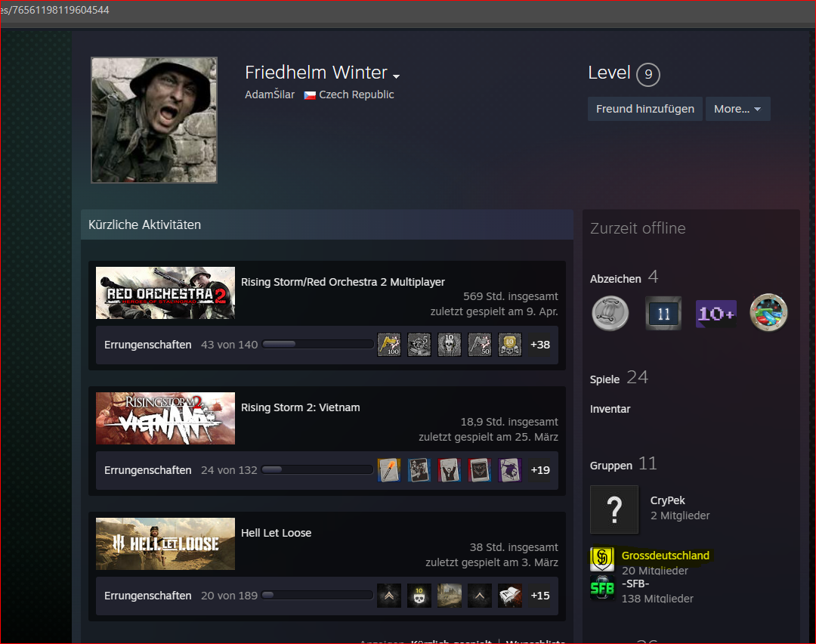
Task: Click the skull achievement icon for Hell Let Loose
Action: pyautogui.click(x=419, y=596)
